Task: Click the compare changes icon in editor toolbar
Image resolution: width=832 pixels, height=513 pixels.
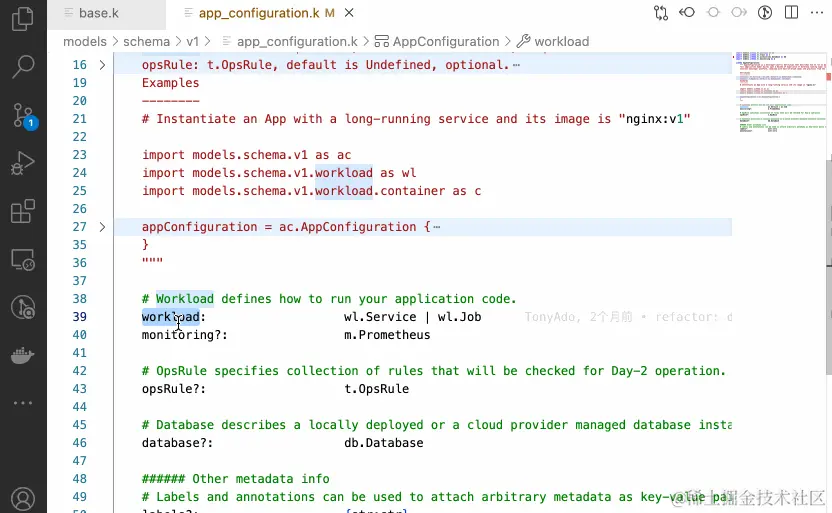Action: point(661,13)
